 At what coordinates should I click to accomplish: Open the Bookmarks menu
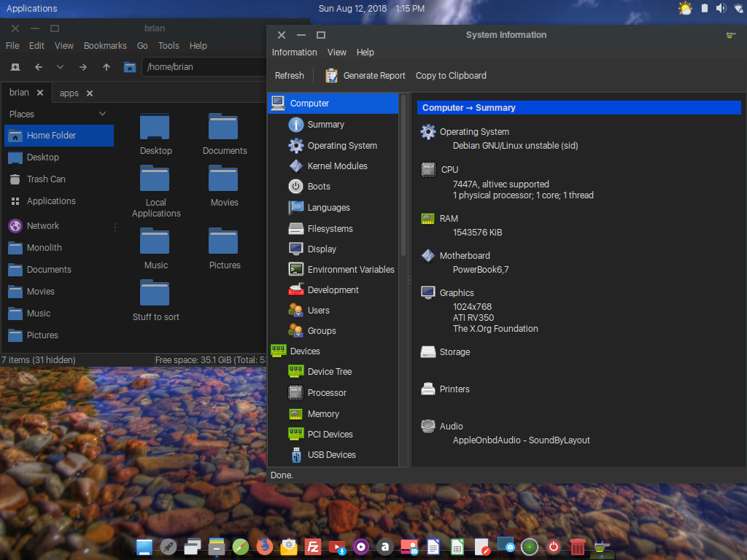point(105,46)
